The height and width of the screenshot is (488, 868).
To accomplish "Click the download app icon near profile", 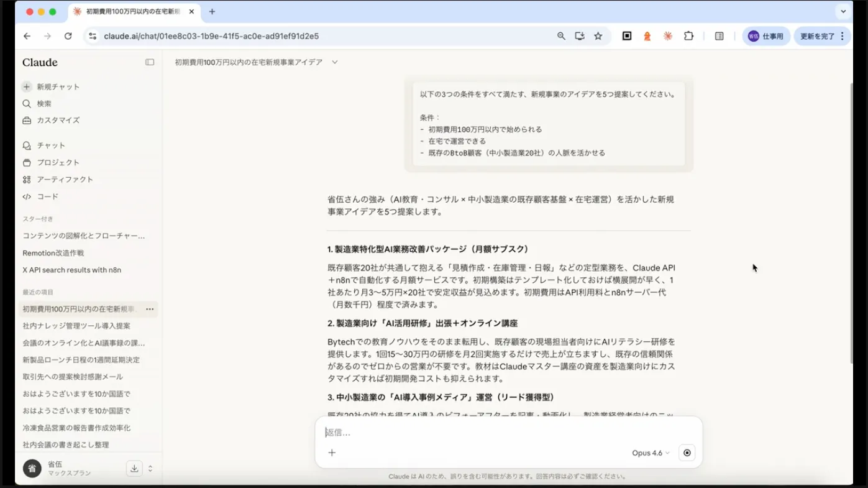I will [134, 469].
